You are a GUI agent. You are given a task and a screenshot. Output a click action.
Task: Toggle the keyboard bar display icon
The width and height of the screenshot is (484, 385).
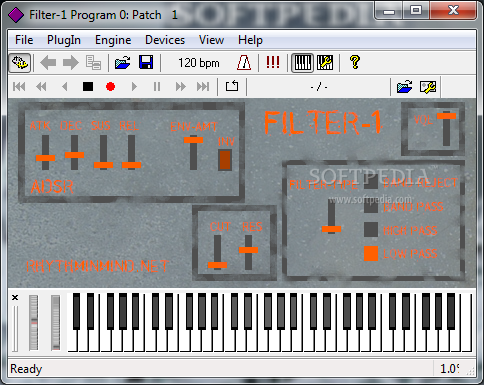[x=303, y=63]
